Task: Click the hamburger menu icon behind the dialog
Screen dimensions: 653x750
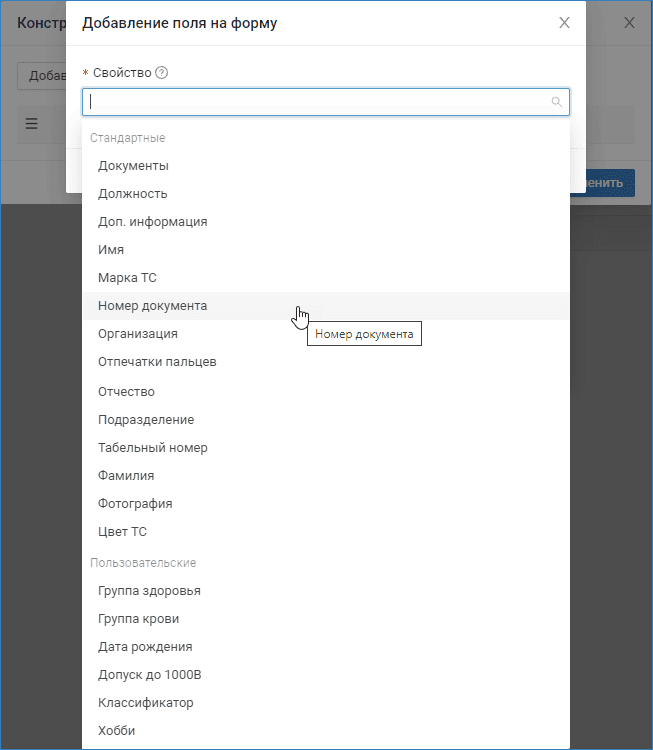Action: pyautogui.click(x=31, y=124)
